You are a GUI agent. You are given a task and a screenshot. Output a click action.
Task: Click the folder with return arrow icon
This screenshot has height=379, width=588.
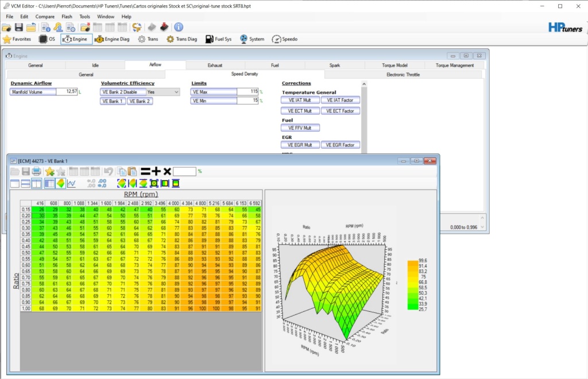tap(31, 28)
